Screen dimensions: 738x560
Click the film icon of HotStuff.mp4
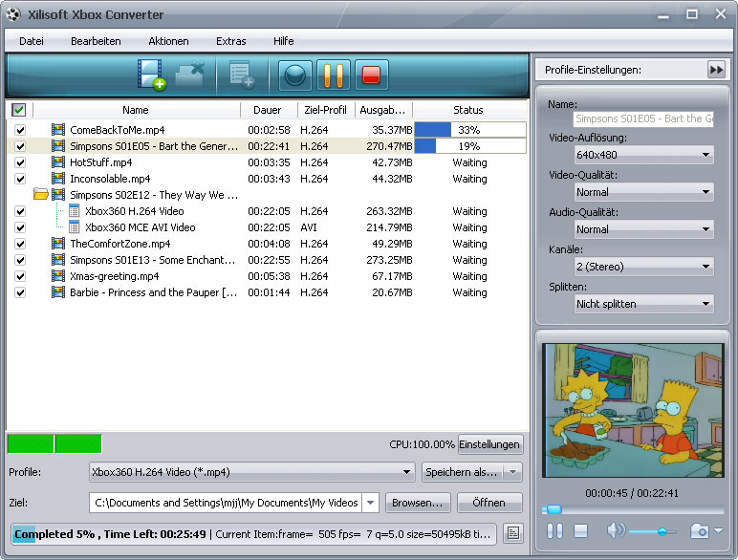click(x=58, y=162)
